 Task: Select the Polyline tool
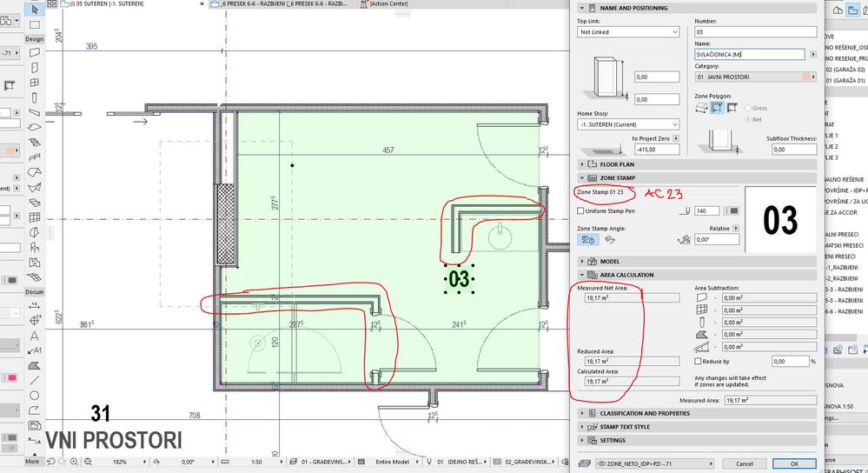coord(35,410)
